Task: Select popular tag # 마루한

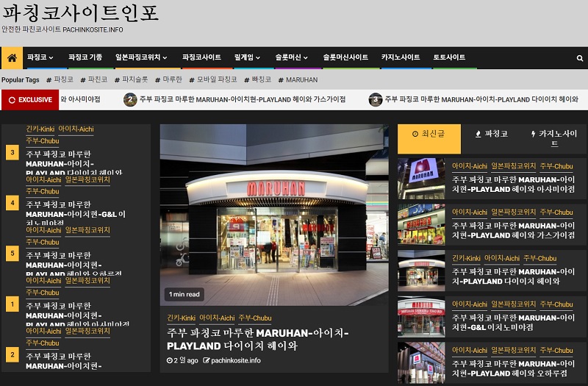Action: coord(168,79)
